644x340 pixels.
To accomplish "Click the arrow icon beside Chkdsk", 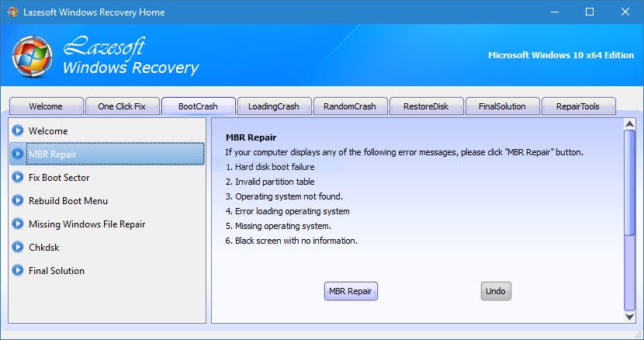I will click(18, 247).
